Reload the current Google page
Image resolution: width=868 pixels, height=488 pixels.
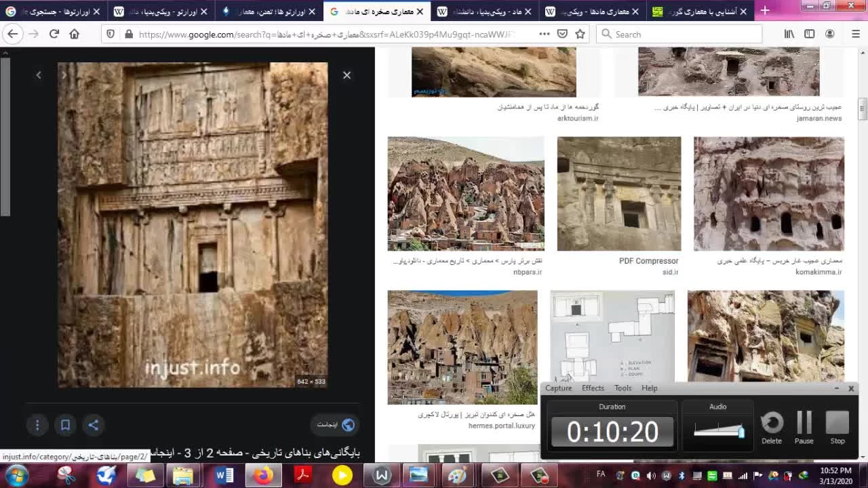click(54, 34)
